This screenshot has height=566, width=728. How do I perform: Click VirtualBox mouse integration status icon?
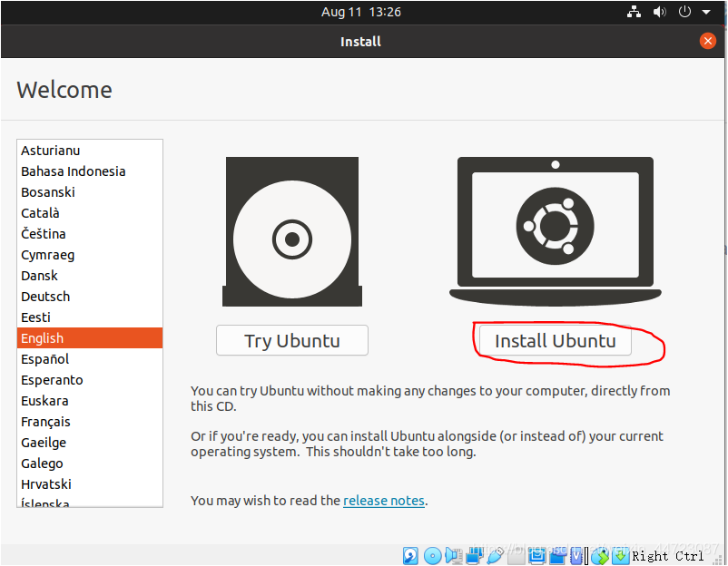(x=599, y=556)
